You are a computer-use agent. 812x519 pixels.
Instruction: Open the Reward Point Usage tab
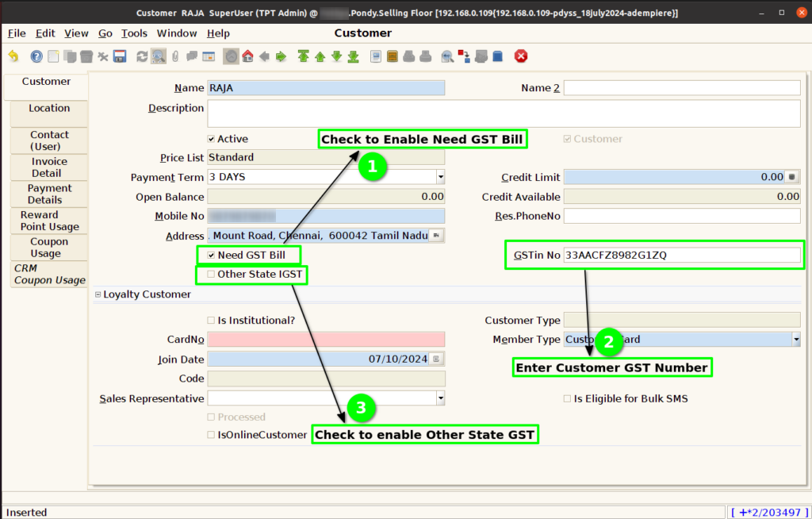click(48, 221)
